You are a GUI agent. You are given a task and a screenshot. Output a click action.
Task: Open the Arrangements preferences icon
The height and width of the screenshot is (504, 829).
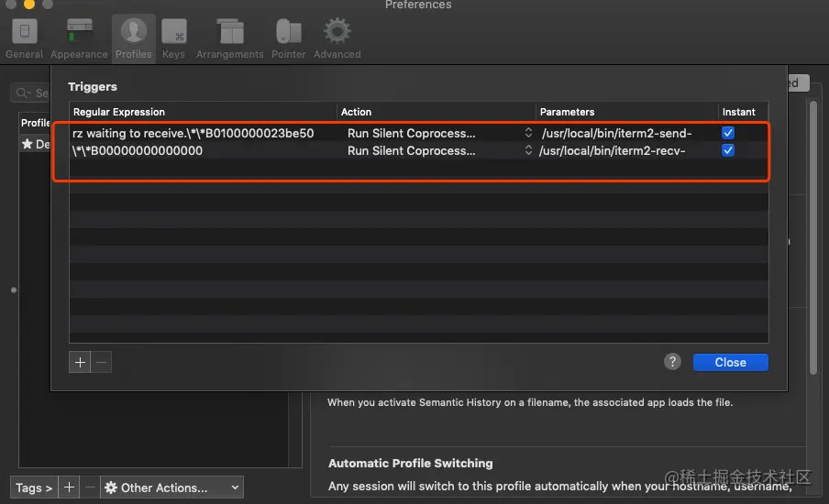[229, 38]
